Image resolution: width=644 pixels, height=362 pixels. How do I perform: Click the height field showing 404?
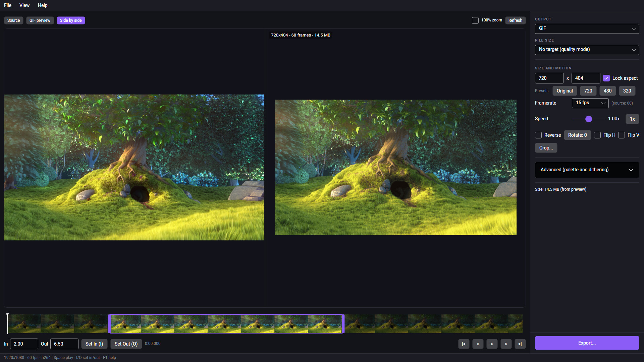pyautogui.click(x=586, y=78)
